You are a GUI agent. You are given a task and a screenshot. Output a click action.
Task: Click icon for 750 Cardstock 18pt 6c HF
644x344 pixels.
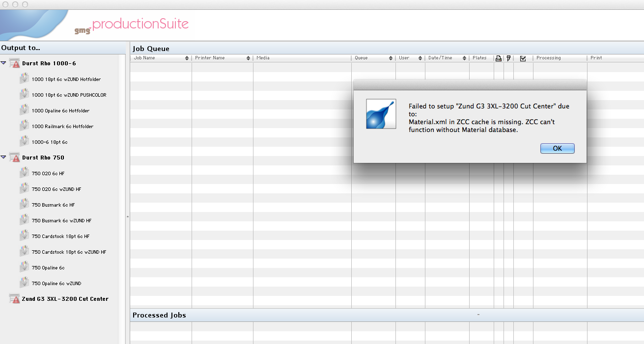click(x=24, y=236)
